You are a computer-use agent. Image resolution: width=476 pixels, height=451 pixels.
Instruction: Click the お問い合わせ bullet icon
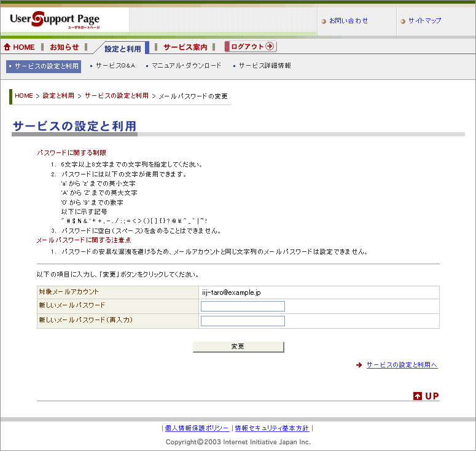[324, 22]
